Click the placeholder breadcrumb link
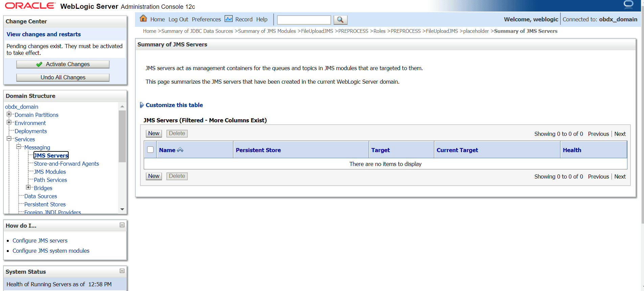The height and width of the screenshot is (291, 644). [476, 31]
